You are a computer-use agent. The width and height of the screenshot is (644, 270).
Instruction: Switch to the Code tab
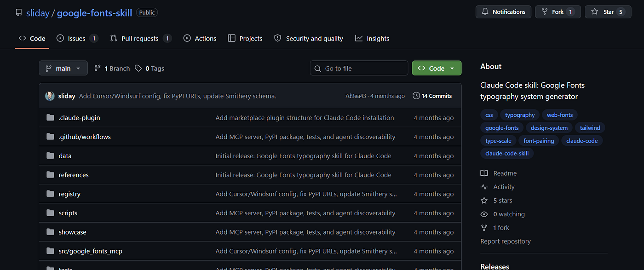click(32, 39)
